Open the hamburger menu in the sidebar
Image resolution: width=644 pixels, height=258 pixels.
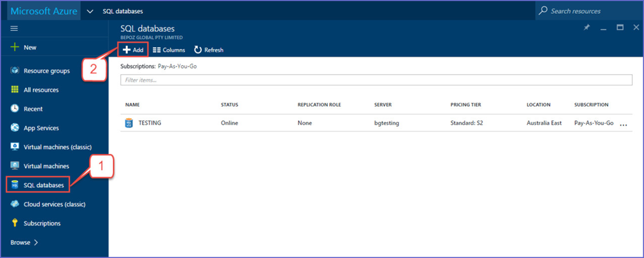pyautogui.click(x=14, y=28)
